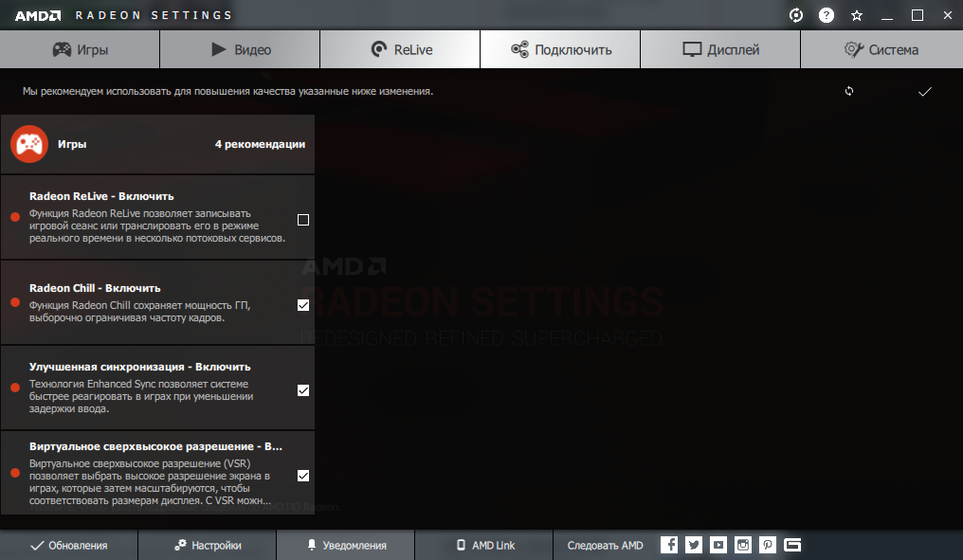Click the AMD logo in title bar
The width and height of the screenshot is (963, 560).
point(38,15)
